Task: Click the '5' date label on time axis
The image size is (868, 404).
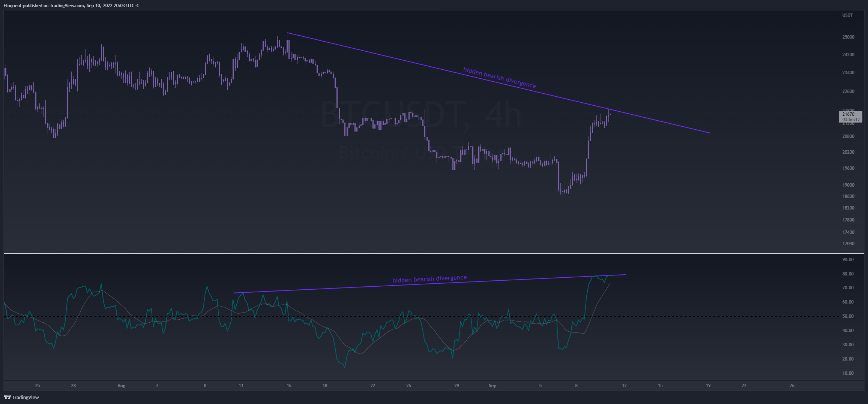Action: click(541, 386)
